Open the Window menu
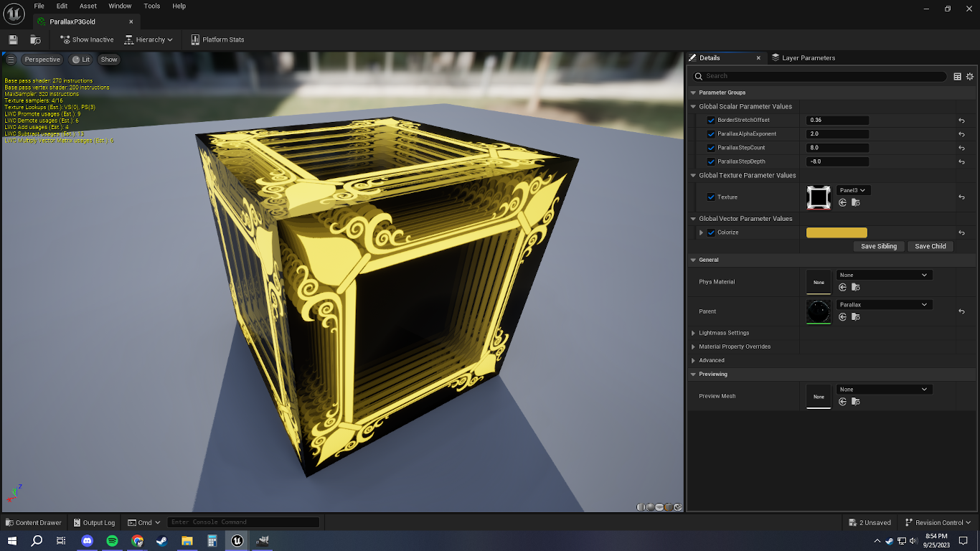Image resolution: width=980 pixels, height=551 pixels. coord(120,6)
